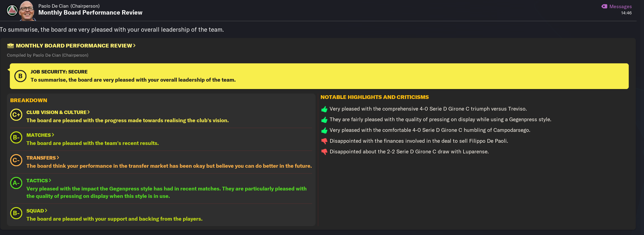Click the Messages label

(620, 6)
